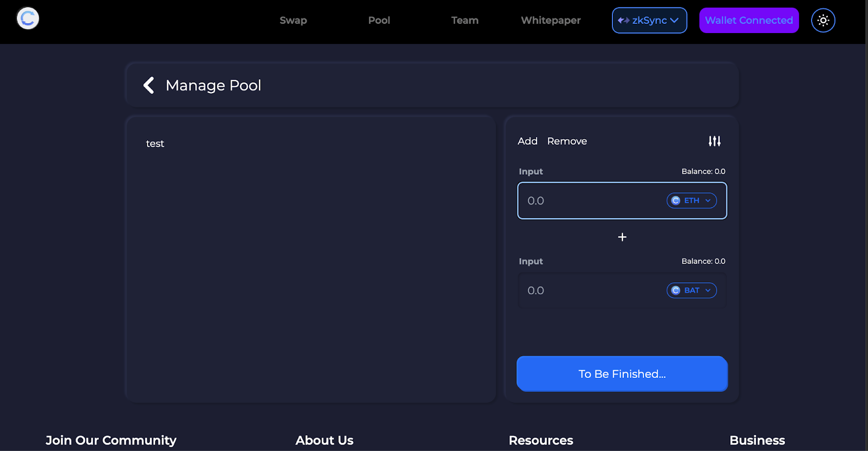
Task: Go back using the Manage Pool arrow
Action: [x=149, y=85]
